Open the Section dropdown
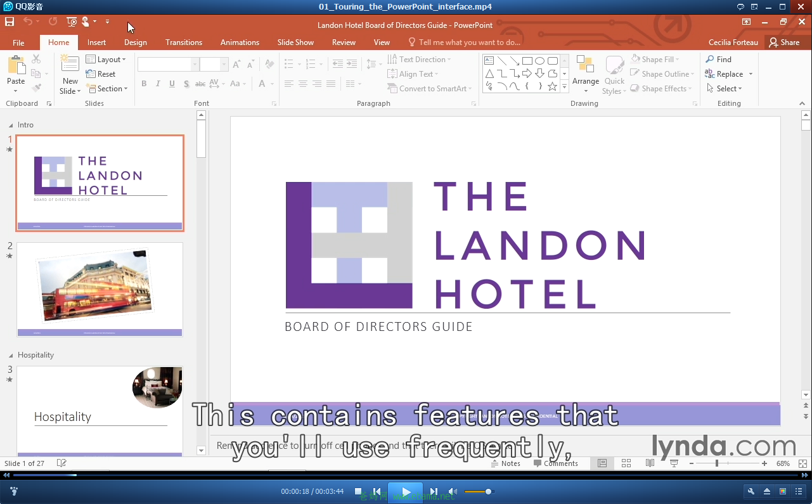The height and width of the screenshot is (504, 812). click(x=107, y=89)
